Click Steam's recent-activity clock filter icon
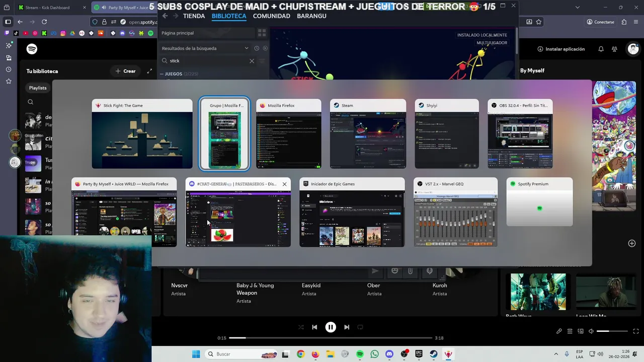 tap(257, 48)
